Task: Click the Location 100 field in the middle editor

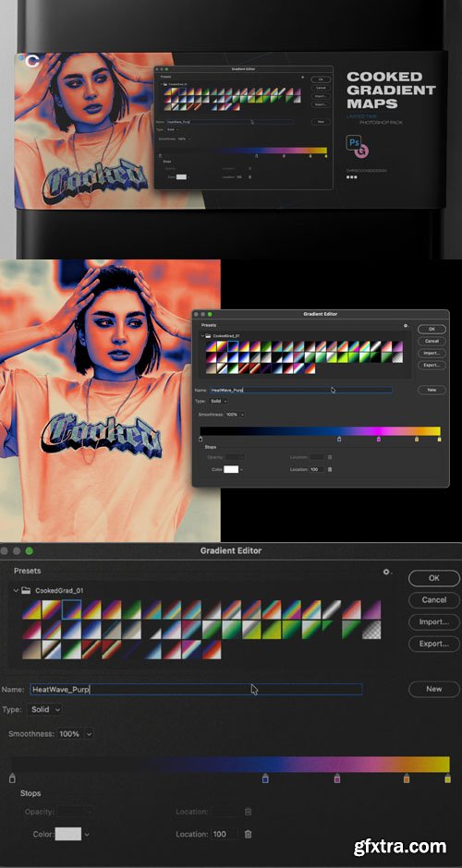Action: tap(318, 469)
